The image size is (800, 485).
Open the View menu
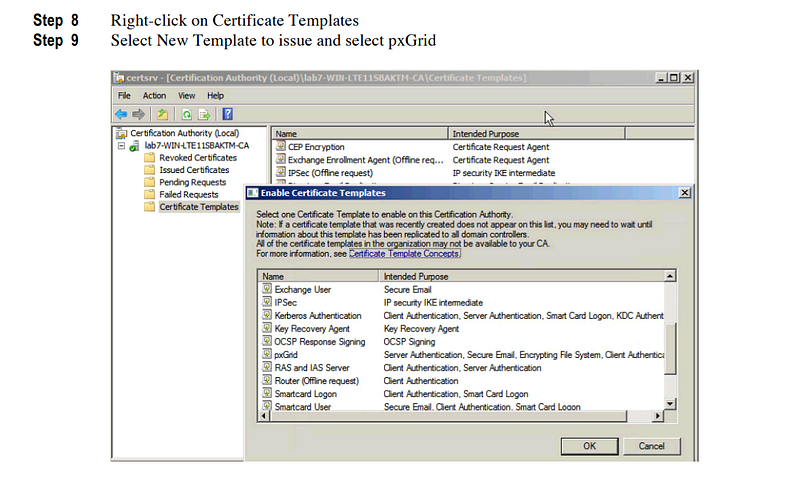pyautogui.click(x=186, y=95)
